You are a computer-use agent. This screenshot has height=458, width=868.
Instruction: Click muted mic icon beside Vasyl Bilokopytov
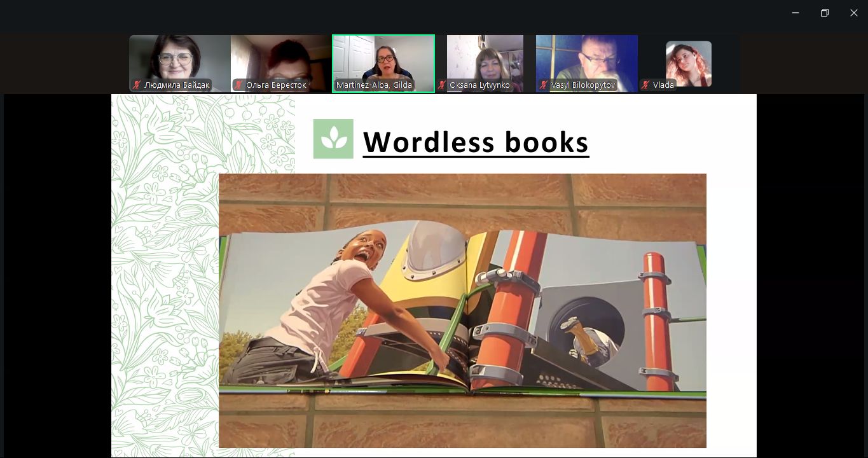coord(543,85)
